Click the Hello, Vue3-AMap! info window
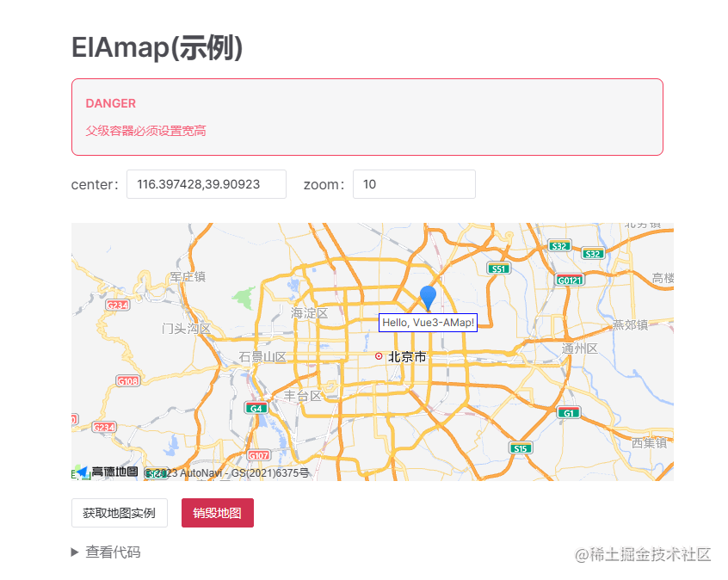The width and height of the screenshot is (728, 580). coord(429,322)
